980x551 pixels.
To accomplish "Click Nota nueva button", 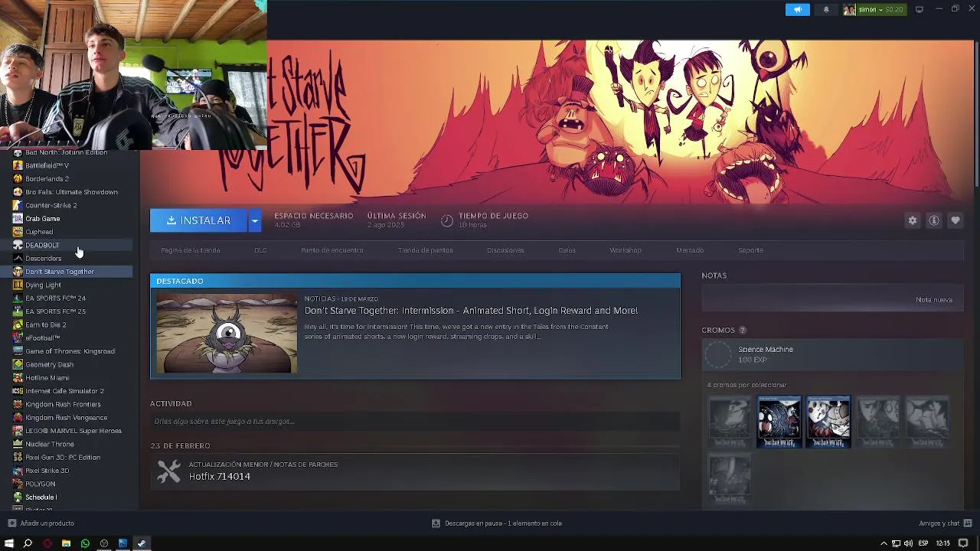I will pos(934,300).
